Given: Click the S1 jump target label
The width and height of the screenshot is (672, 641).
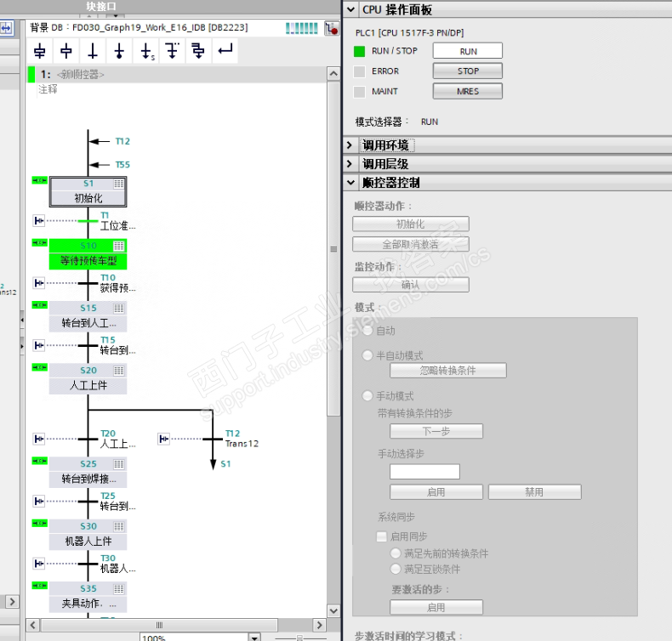Looking at the screenshot, I should point(225,463).
